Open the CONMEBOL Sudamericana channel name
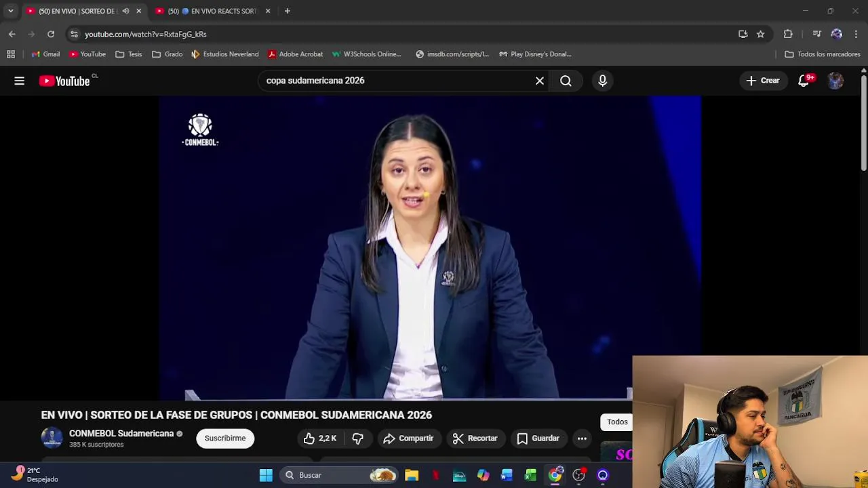 (121, 434)
